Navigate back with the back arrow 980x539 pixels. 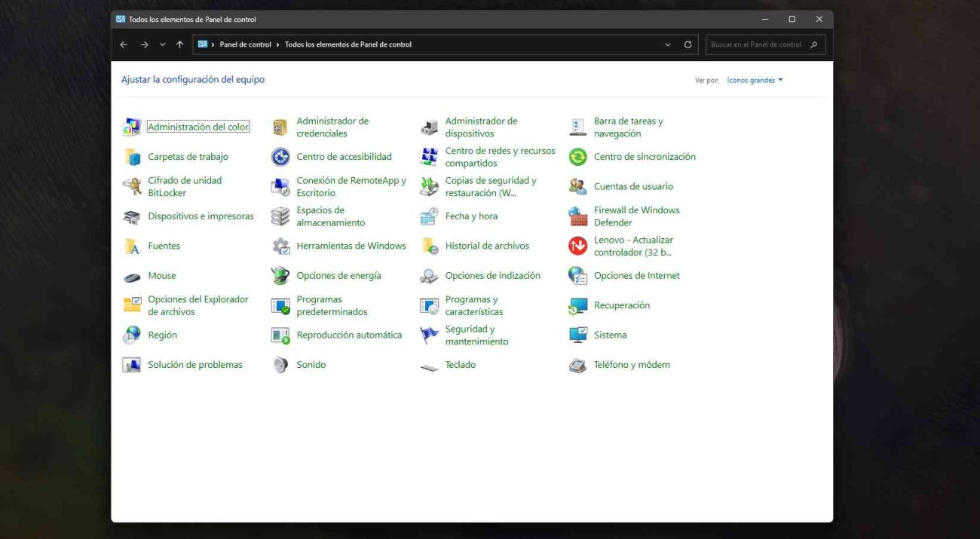pyautogui.click(x=123, y=44)
